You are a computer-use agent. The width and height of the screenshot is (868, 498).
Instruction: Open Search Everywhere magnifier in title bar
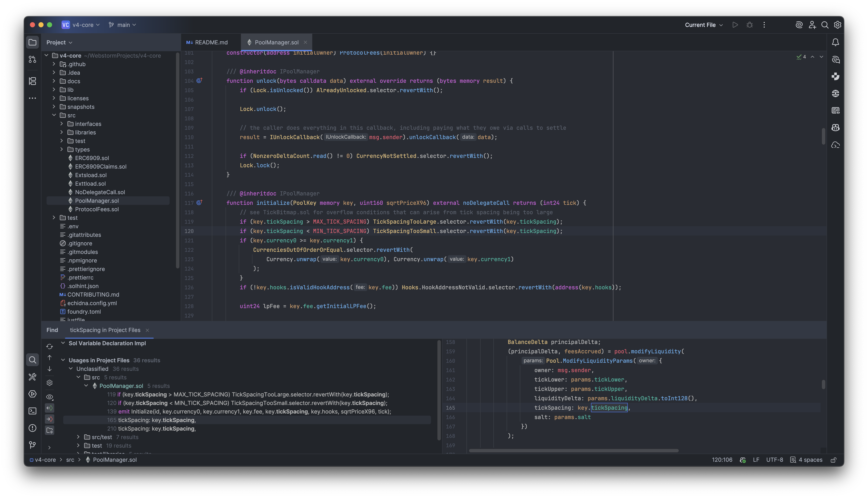tap(825, 25)
